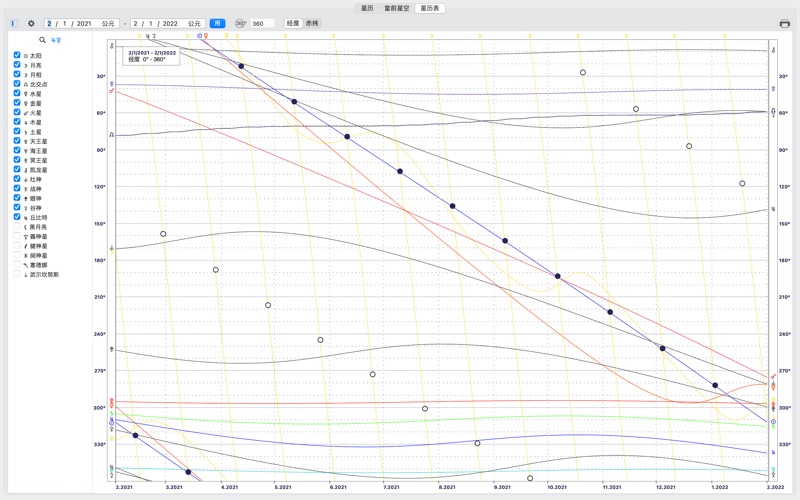Switch to the 星历 tab
The image size is (800, 500).
[x=367, y=7]
